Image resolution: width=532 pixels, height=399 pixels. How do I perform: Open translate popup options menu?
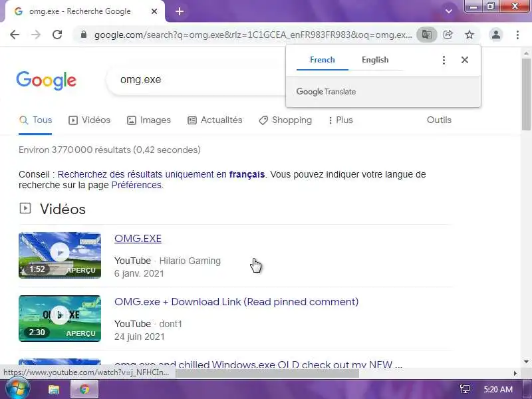444,60
